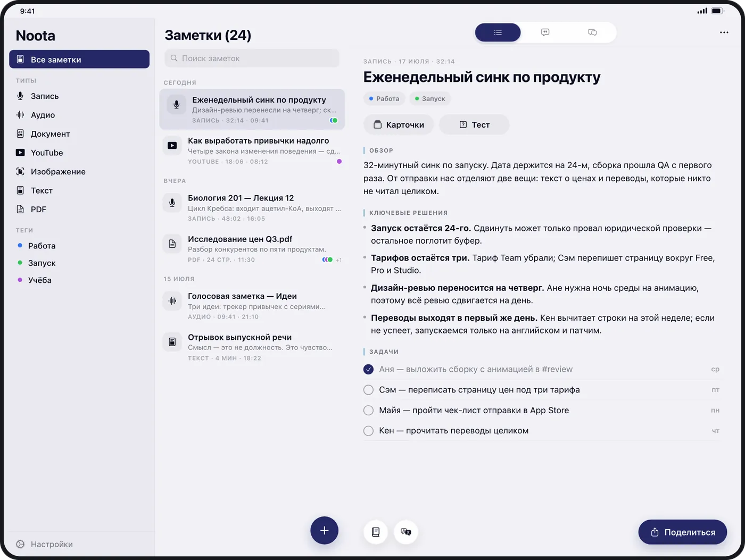This screenshot has width=745, height=560.
Task: Open note Голосовая заметка — Идеи
Action: pyautogui.click(x=252, y=306)
